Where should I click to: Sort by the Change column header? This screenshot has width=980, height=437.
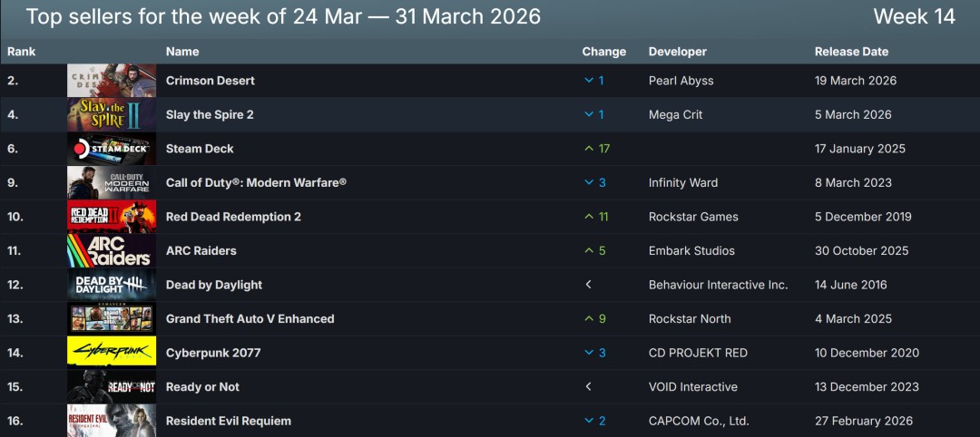click(x=603, y=52)
